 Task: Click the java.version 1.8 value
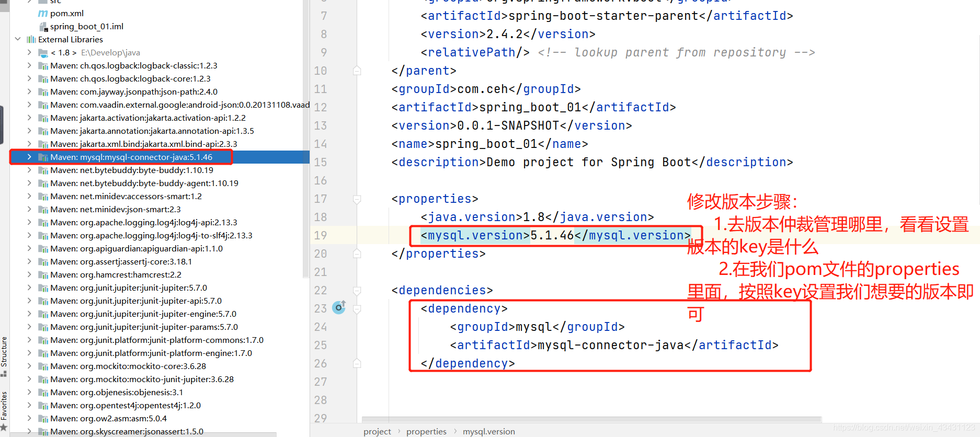click(x=534, y=217)
